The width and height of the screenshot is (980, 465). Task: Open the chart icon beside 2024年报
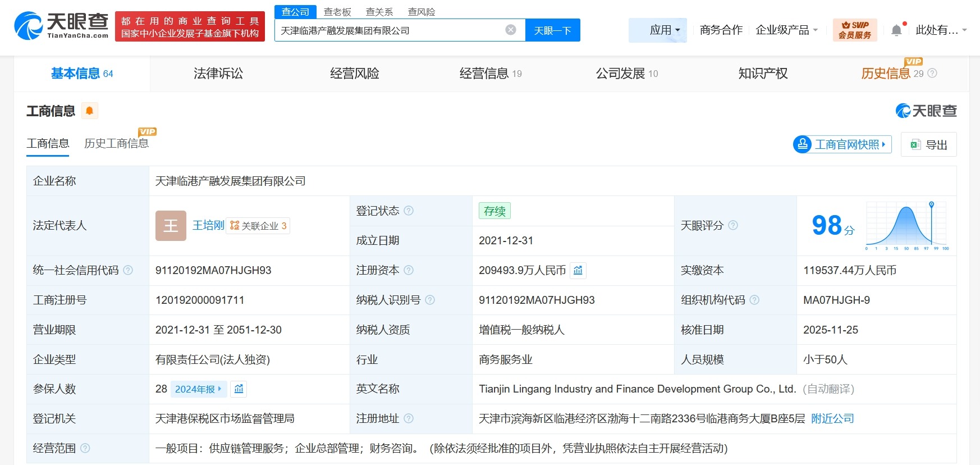click(239, 389)
